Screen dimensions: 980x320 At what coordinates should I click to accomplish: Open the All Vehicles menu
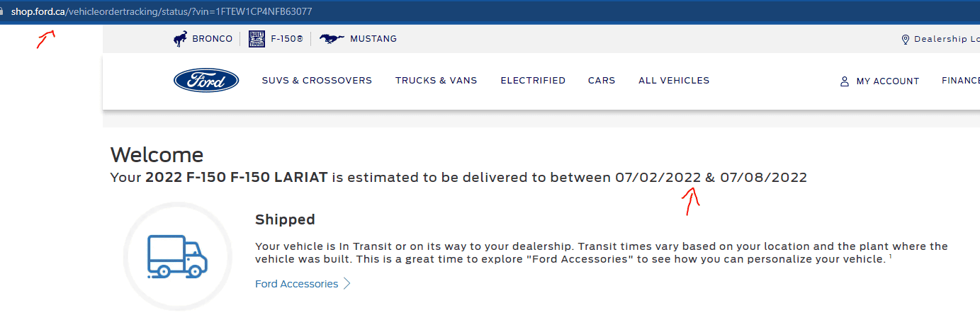coord(673,81)
